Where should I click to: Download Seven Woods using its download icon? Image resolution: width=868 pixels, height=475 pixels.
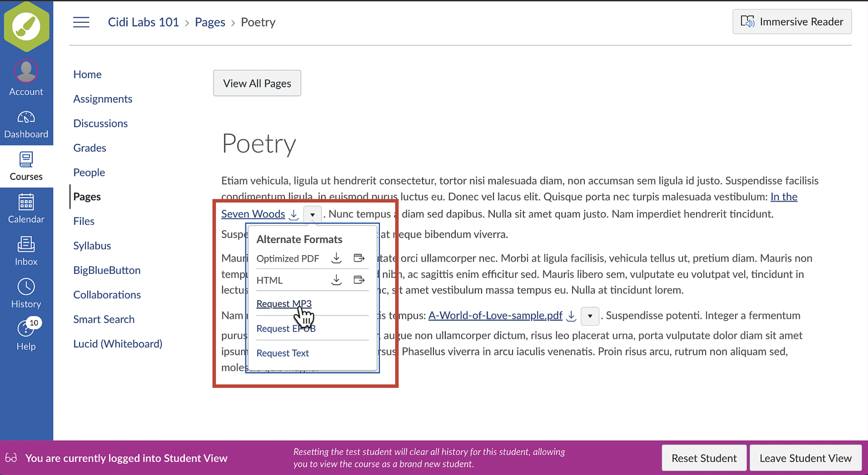pos(294,214)
